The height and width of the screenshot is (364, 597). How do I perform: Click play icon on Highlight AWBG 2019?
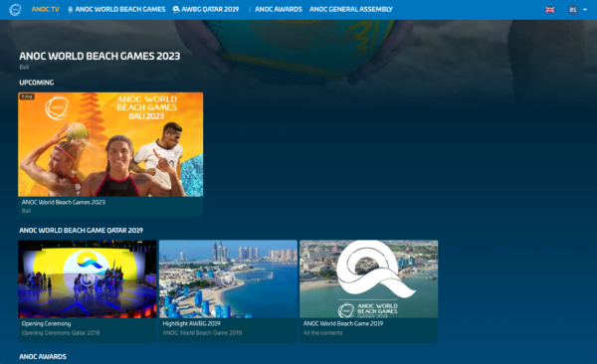click(x=228, y=279)
